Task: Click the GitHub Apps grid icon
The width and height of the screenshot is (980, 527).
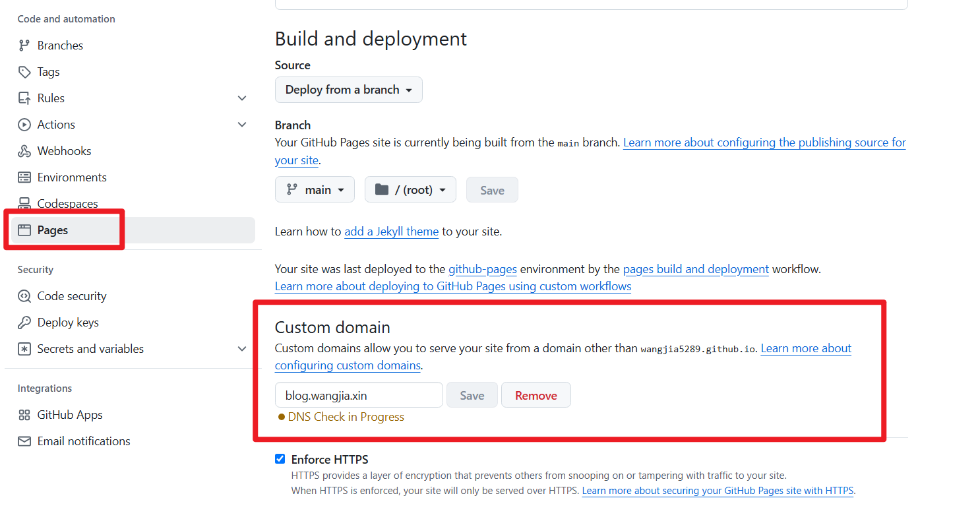Action: tap(24, 415)
